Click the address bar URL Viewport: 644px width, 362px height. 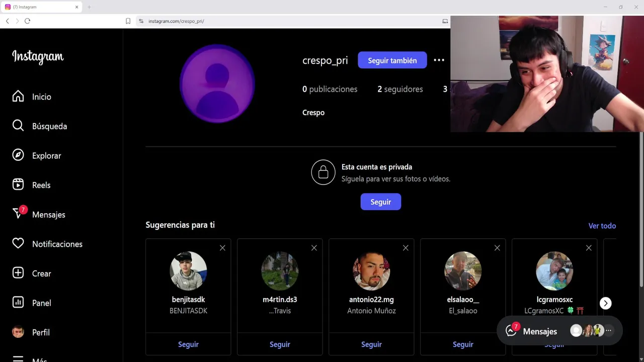tap(176, 21)
